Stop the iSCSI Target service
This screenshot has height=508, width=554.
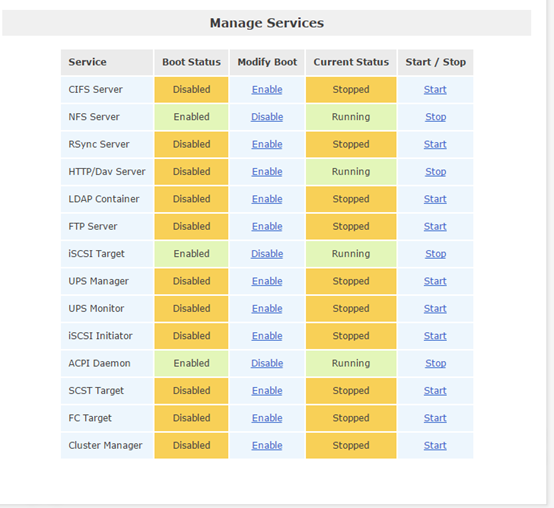435,254
